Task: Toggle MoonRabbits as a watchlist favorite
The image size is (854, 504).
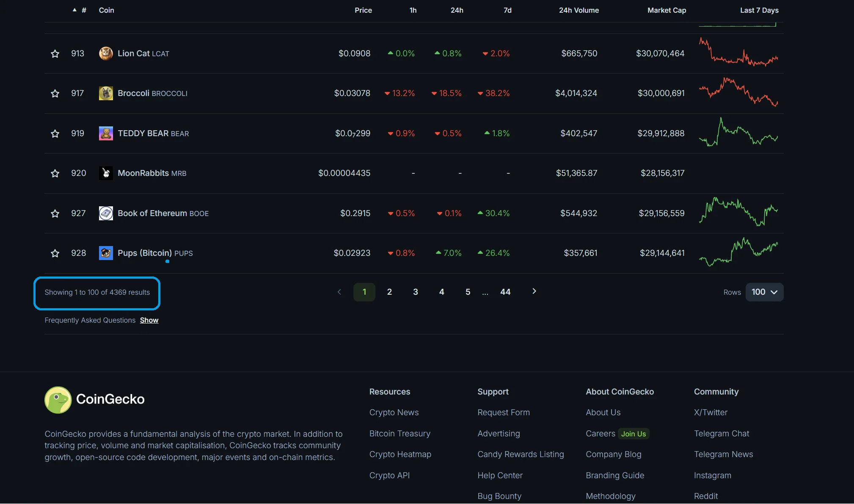Action: [x=55, y=173]
